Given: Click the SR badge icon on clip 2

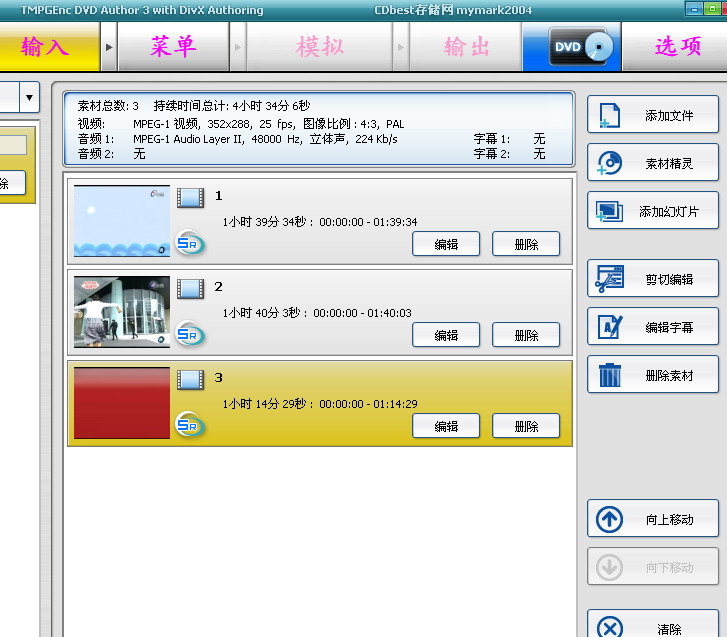Looking at the screenshot, I should click(190, 334).
